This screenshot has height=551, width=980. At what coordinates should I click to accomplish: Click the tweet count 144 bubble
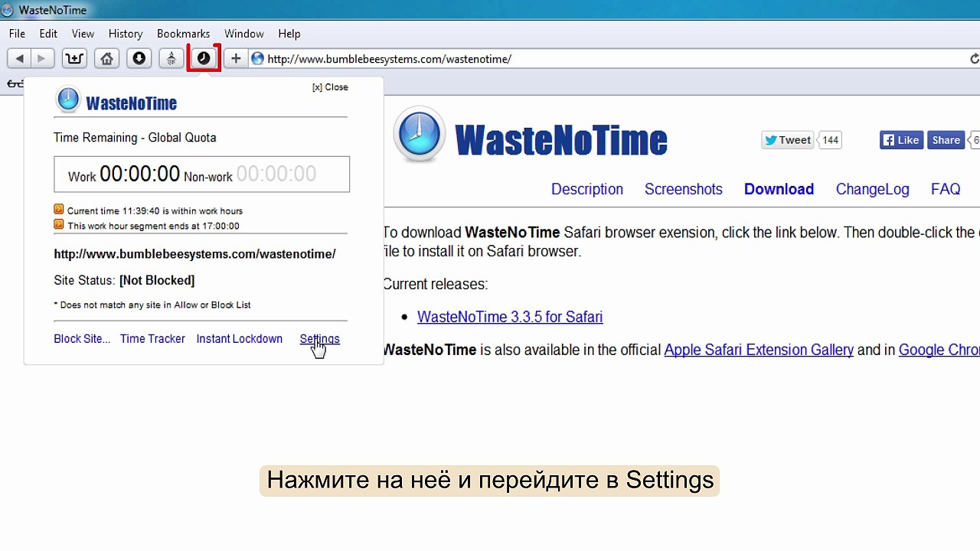(830, 140)
